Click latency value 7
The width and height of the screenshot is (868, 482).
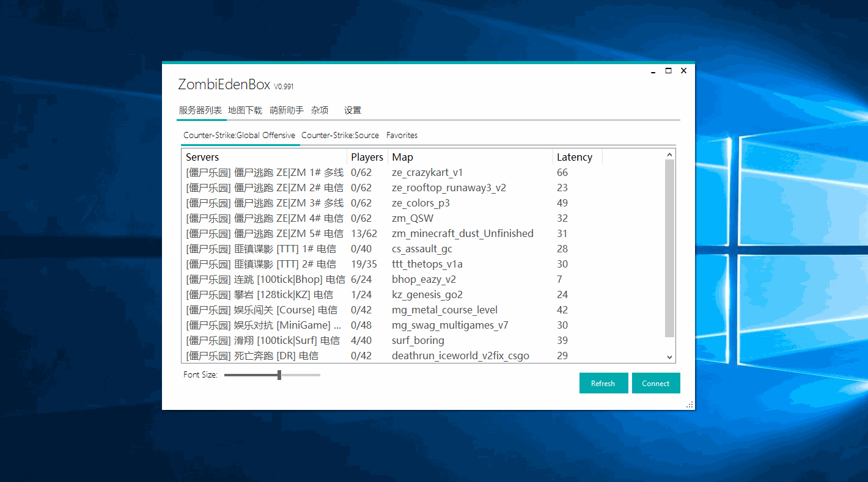pos(560,279)
